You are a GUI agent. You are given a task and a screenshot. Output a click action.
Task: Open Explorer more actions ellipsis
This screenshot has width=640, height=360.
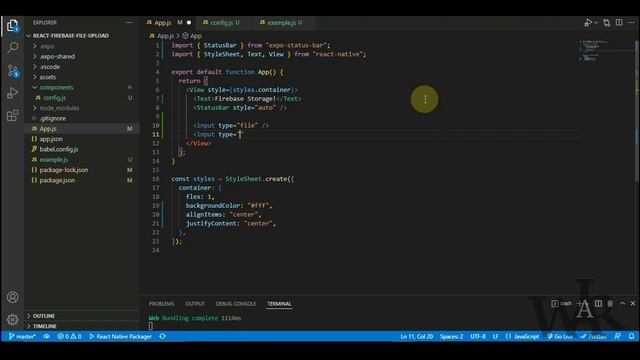(129, 22)
